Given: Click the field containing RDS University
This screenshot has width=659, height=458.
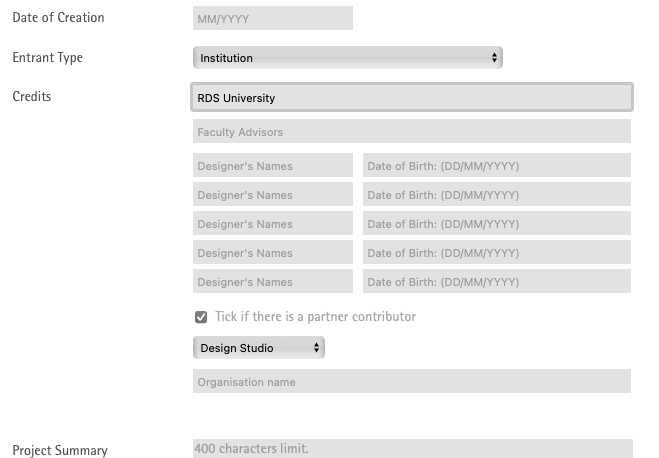Looking at the screenshot, I should click(411, 98).
